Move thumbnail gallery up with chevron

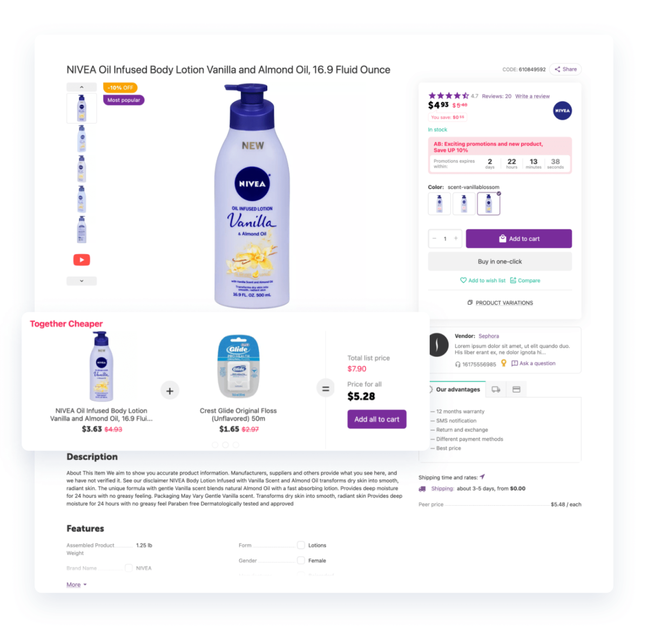[x=82, y=87]
